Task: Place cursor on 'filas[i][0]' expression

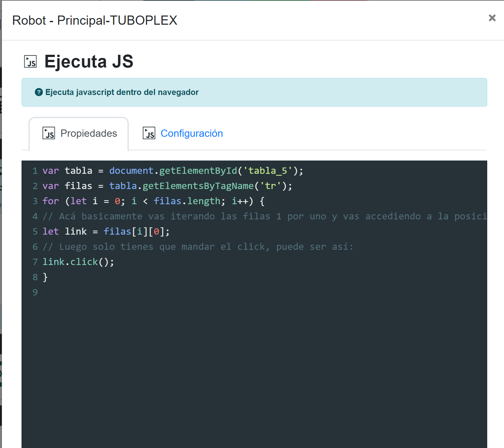Action: [136, 231]
